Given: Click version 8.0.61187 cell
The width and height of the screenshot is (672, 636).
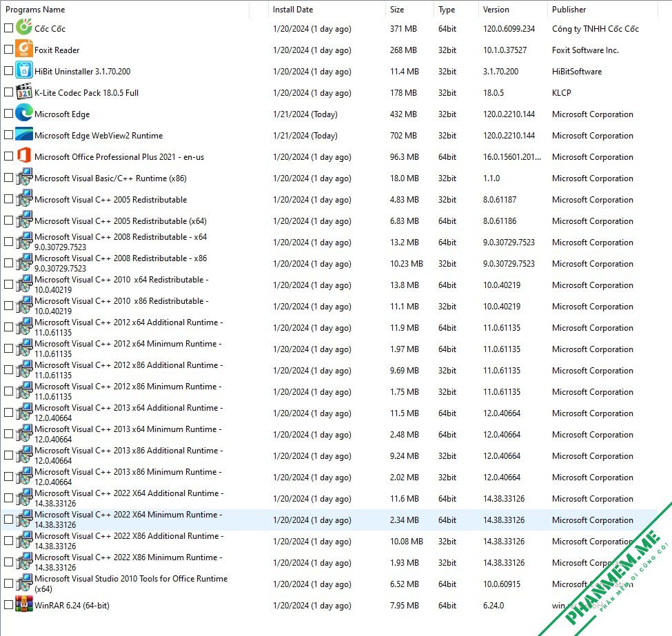Looking at the screenshot, I should click(x=499, y=200).
